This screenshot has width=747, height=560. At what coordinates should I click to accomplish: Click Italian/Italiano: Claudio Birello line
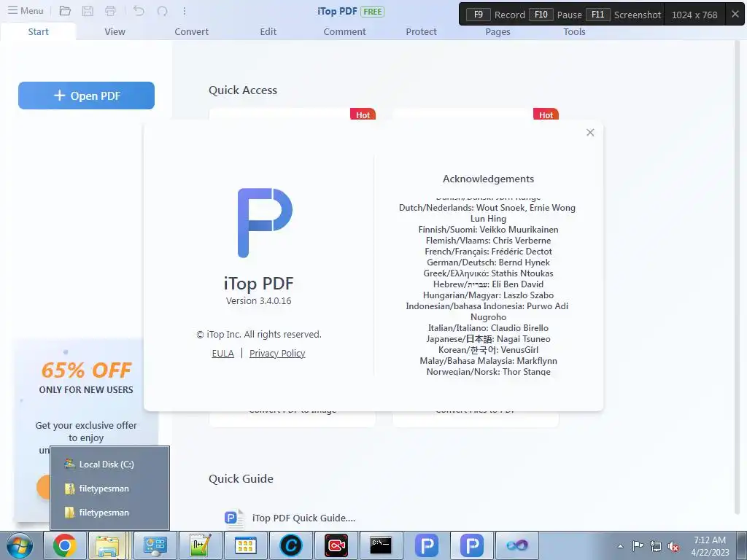[488, 328]
